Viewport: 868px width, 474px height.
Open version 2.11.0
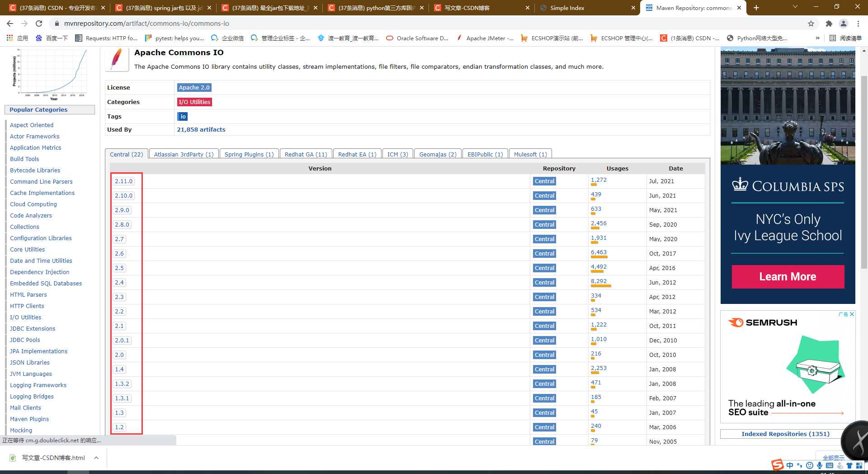[x=123, y=181]
